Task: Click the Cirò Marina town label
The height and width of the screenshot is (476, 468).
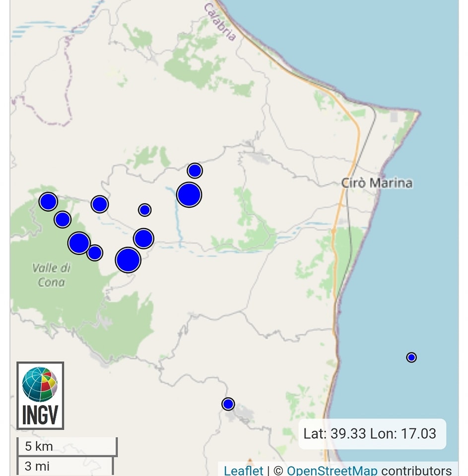Action: (377, 183)
